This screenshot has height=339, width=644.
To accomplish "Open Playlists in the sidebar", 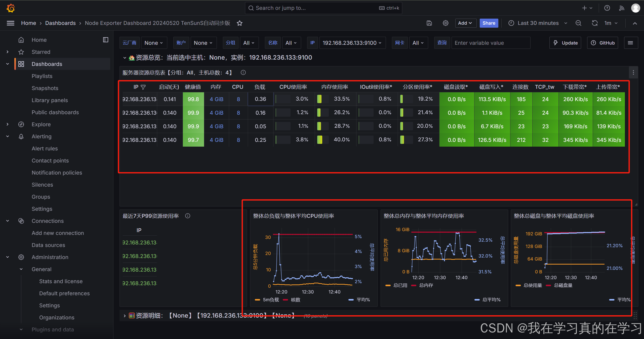I will 42,76.
